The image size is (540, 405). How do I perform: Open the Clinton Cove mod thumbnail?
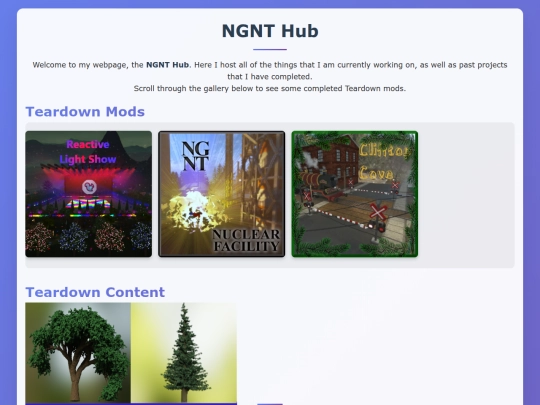click(355, 194)
